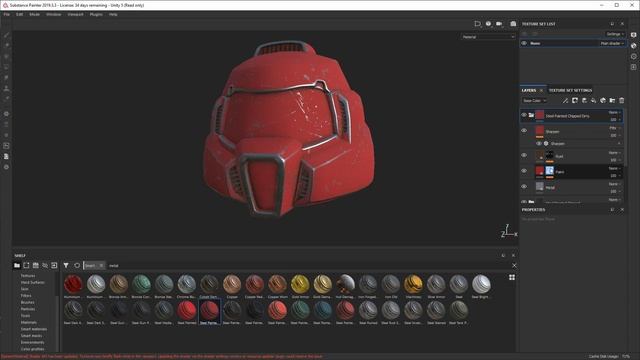Select the Clone stamp tool
640x360 pixels.
(x=6, y=88)
